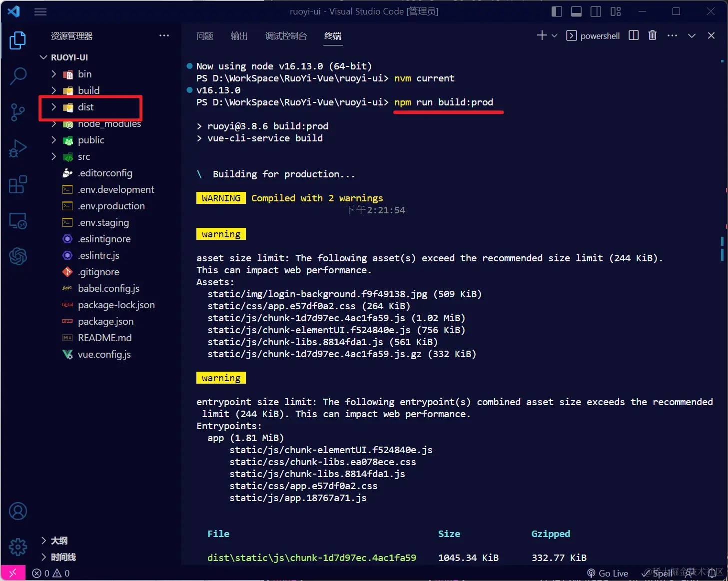
Task: Open the .gitignore file
Action: pos(98,272)
